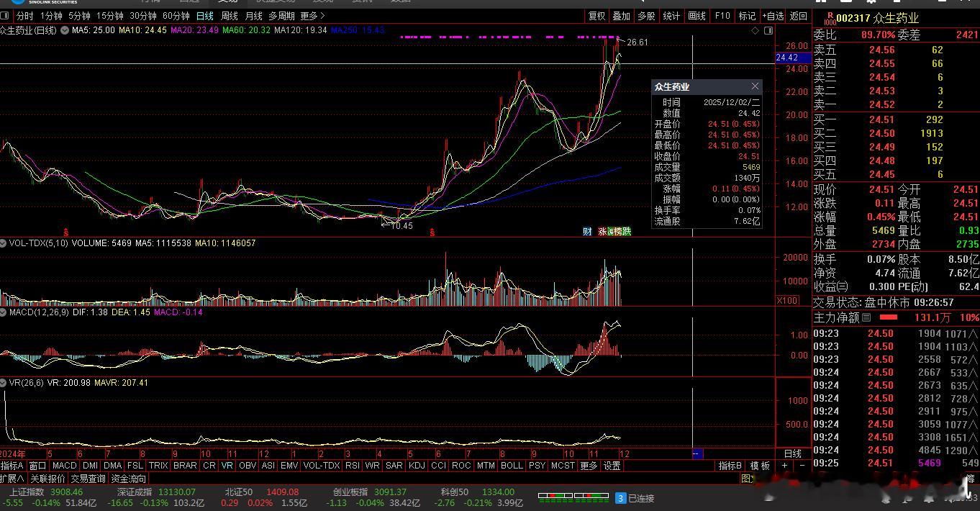Image resolution: width=980 pixels, height=511 pixels.
Task: Open the 交易查询 tab
Action: click(x=89, y=479)
